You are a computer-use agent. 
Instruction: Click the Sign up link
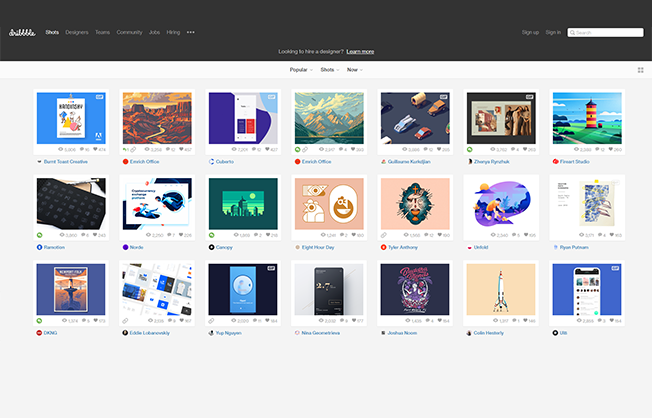[530, 32]
